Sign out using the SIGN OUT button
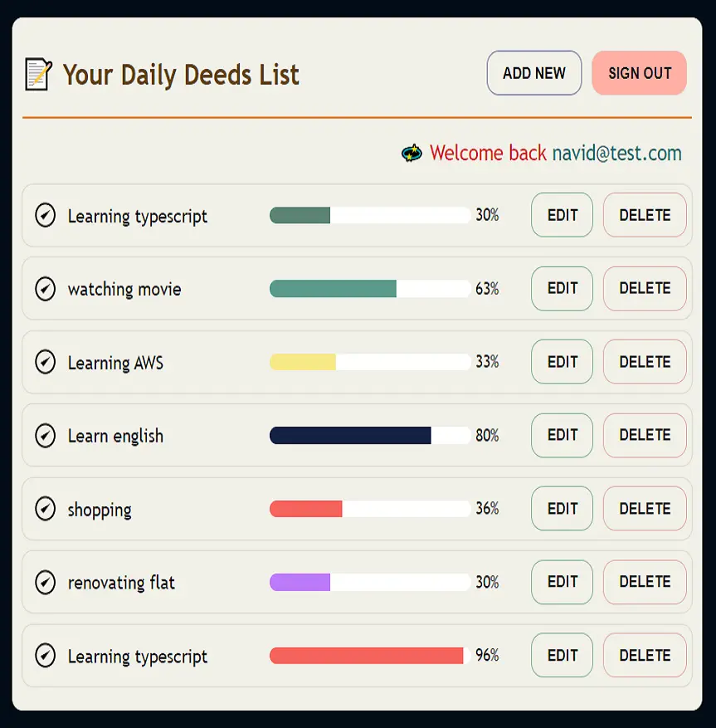Screen dimensions: 716x728 click(639, 73)
